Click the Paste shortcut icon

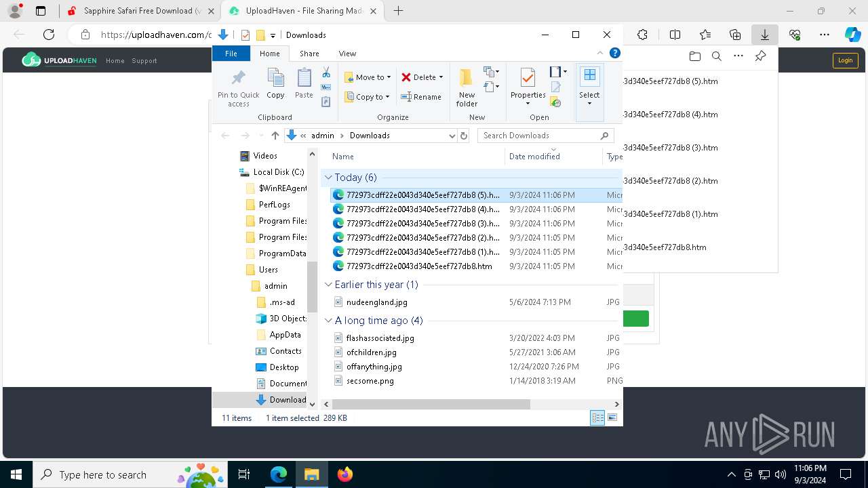(x=326, y=102)
